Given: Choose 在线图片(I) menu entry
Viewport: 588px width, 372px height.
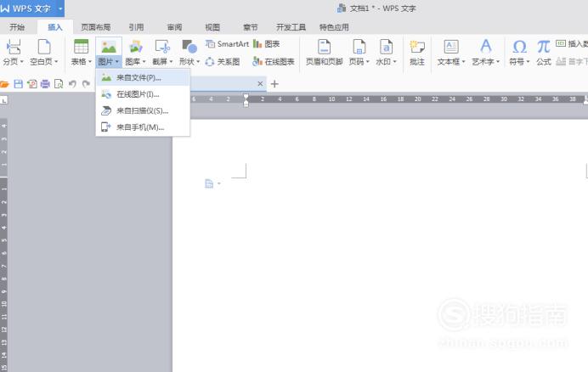Looking at the screenshot, I should click(x=143, y=94).
